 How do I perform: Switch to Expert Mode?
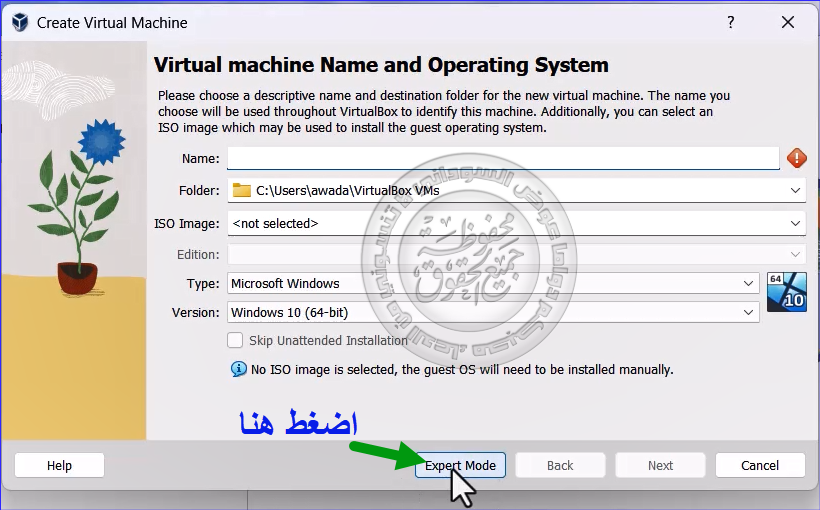(460, 465)
